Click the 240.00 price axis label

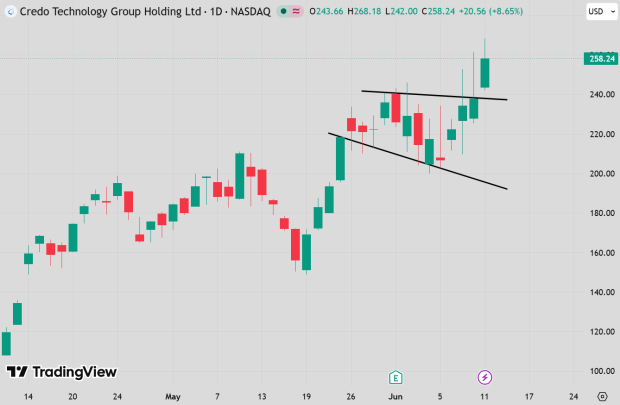click(x=602, y=95)
